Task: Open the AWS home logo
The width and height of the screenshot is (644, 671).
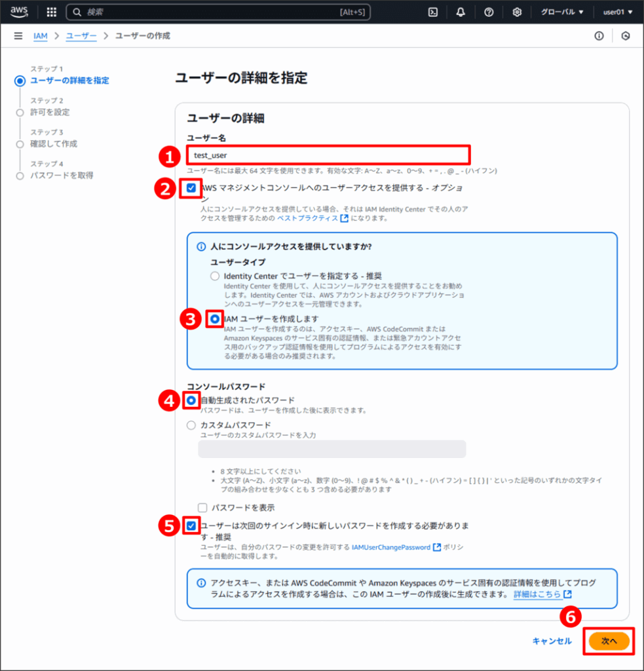Action: tap(19, 12)
